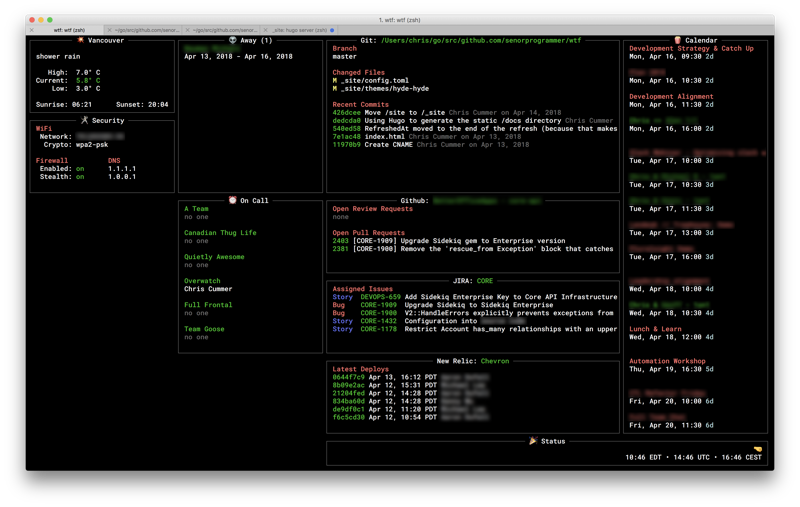Close the first 'wtf: wtf (zsh)' tab
Image resolution: width=800 pixels, height=507 pixels.
pos(32,30)
